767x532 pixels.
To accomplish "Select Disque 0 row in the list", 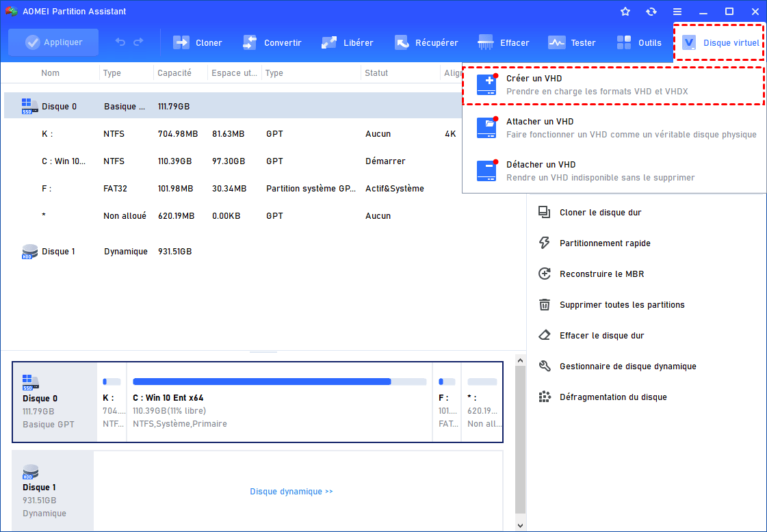I will (x=233, y=106).
